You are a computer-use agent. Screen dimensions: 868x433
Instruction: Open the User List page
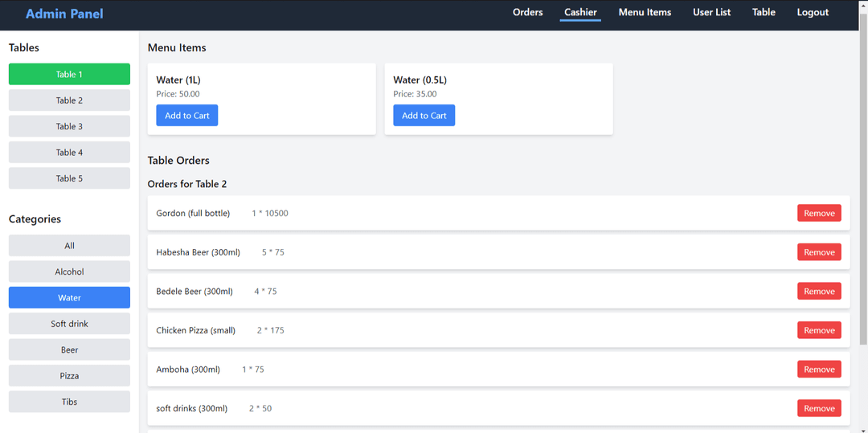pyautogui.click(x=711, y=12)
